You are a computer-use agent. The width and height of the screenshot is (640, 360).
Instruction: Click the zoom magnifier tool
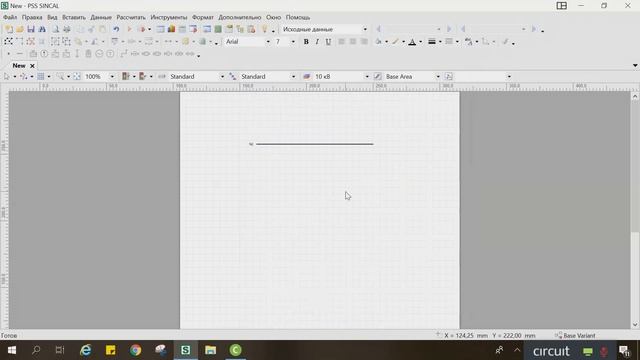click(60, 77)
